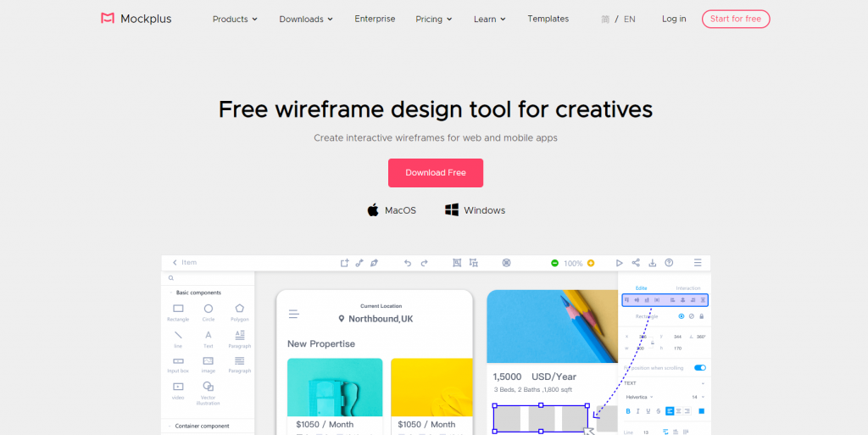Zoom in using the yellow plus icon
Image resolution: width=868 pixels, height=435 pixels.
pyautogui.click(x=591, y=263)
